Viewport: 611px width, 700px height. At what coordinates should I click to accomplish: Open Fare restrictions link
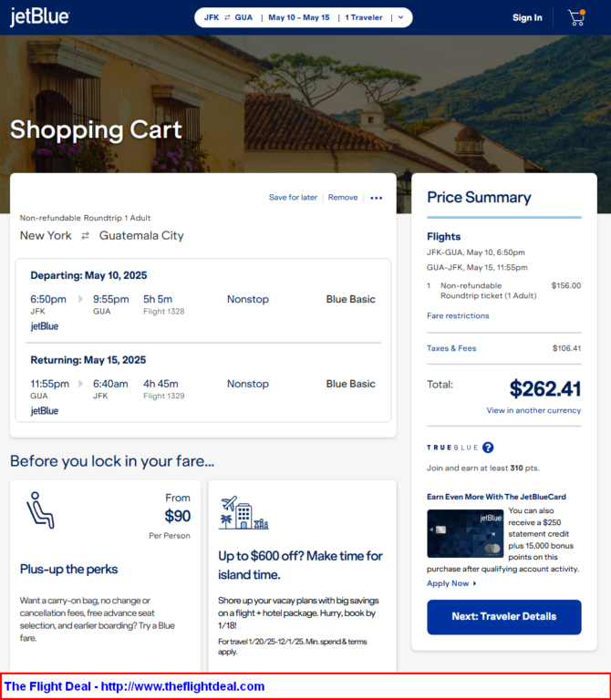point(458,315)
